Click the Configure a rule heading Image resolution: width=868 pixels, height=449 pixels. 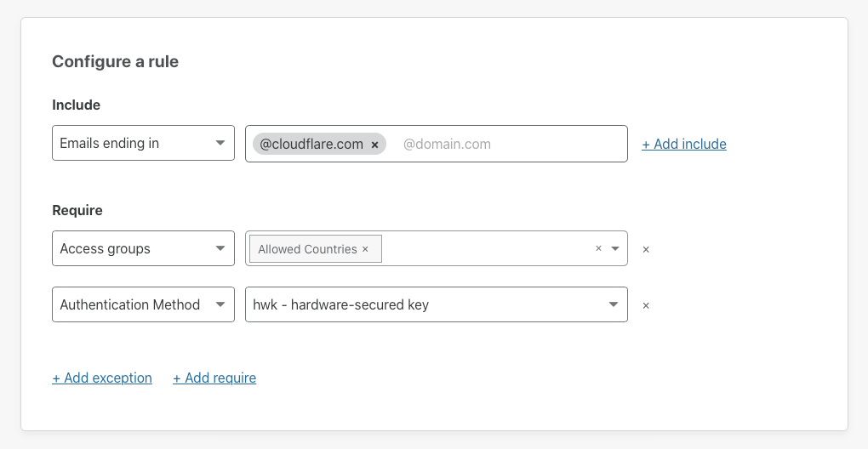115,61
